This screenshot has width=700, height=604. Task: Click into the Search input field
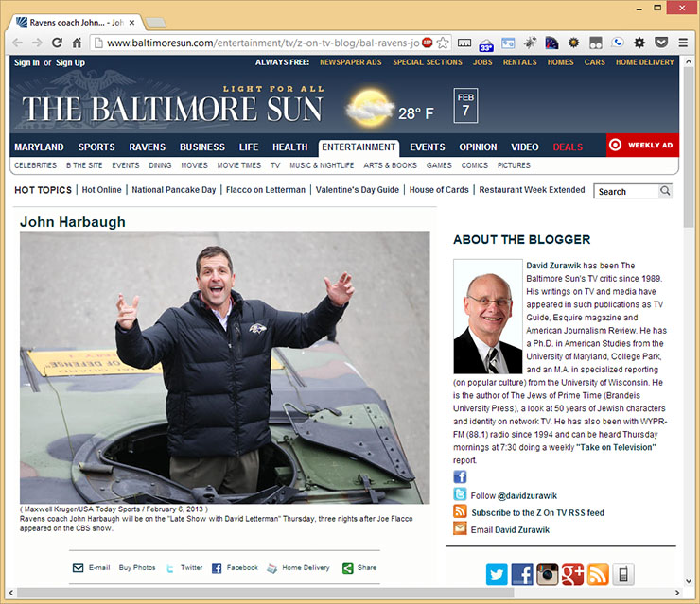[626, 191]
